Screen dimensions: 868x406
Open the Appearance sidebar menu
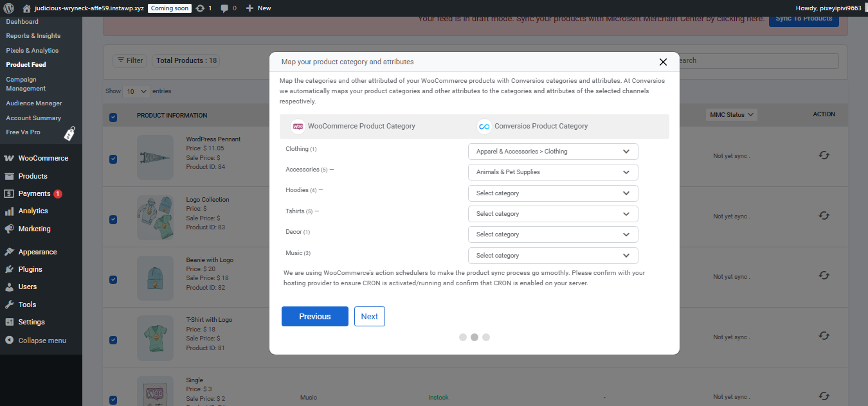41,252
